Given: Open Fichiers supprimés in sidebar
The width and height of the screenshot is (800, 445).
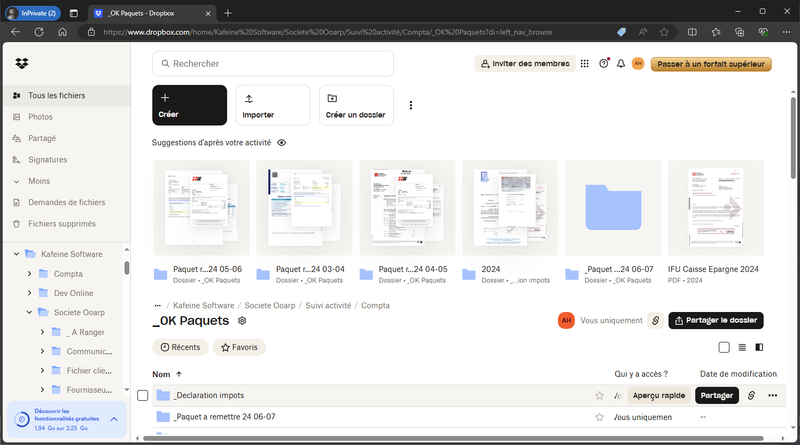Looking at the screenshot, I should [x=65, y=224].
